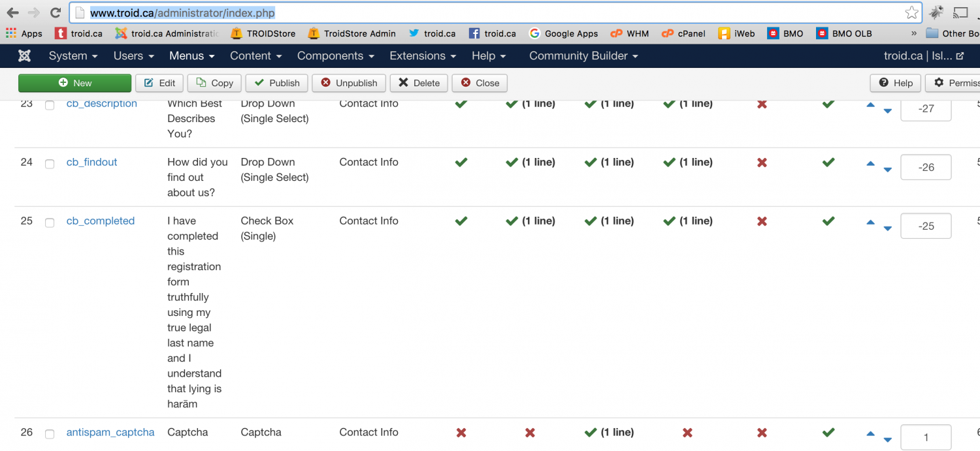Move cb_findout up with the blue up arrow

[x=870, y=163]
